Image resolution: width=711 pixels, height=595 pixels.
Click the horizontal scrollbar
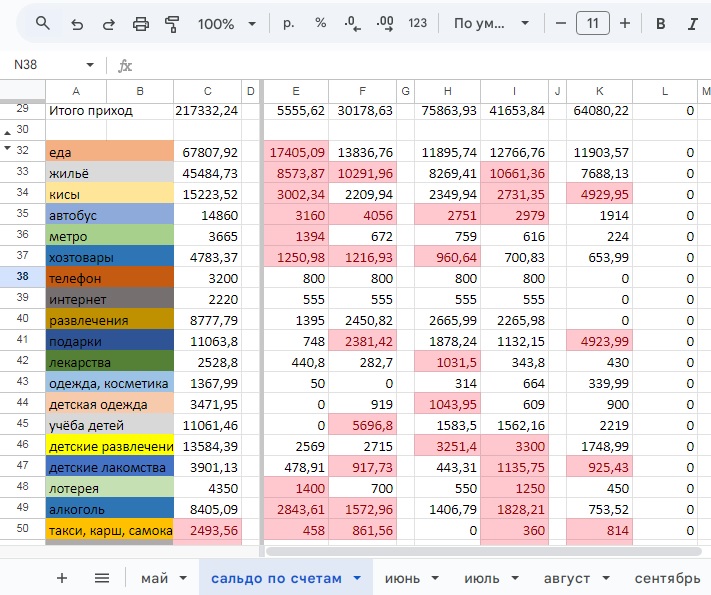point(483,551)
